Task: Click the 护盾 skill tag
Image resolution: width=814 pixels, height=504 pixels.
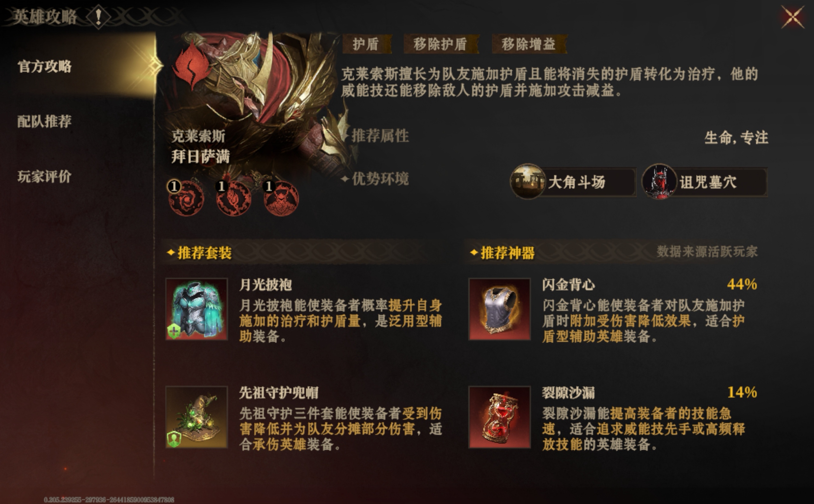Action: 367,44
